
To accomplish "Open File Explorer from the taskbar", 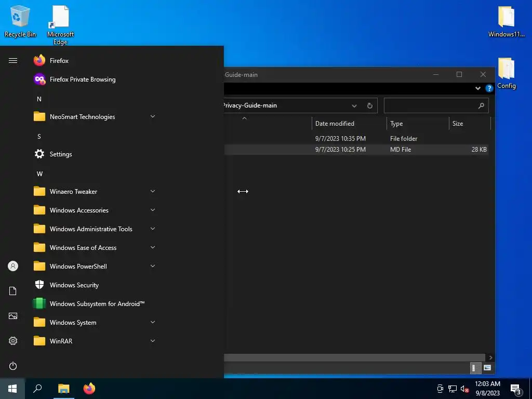I will pos(64,389).
